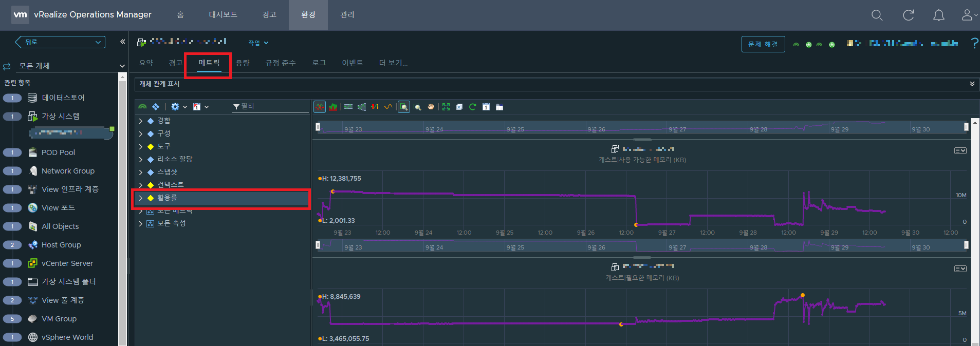
Task: Expand the 구성 metric group
Action: pos(141,133)
